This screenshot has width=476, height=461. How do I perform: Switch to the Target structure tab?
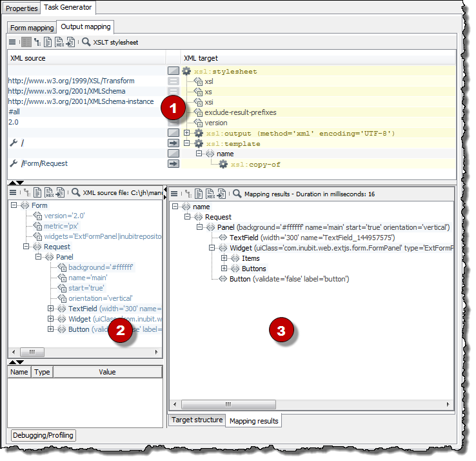(197, 420)
